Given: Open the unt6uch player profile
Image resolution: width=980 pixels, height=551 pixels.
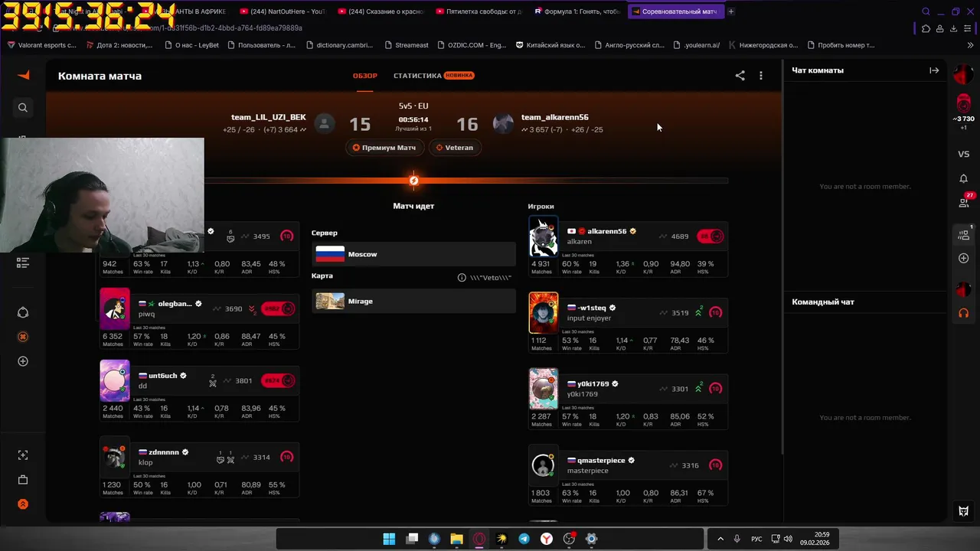Looking at the screenshot, I should coord(162,376).
